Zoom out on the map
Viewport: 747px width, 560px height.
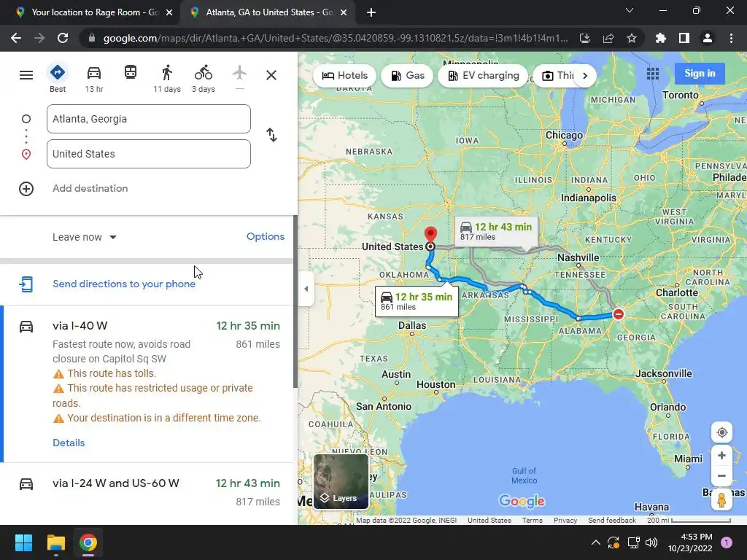(721, 475)
